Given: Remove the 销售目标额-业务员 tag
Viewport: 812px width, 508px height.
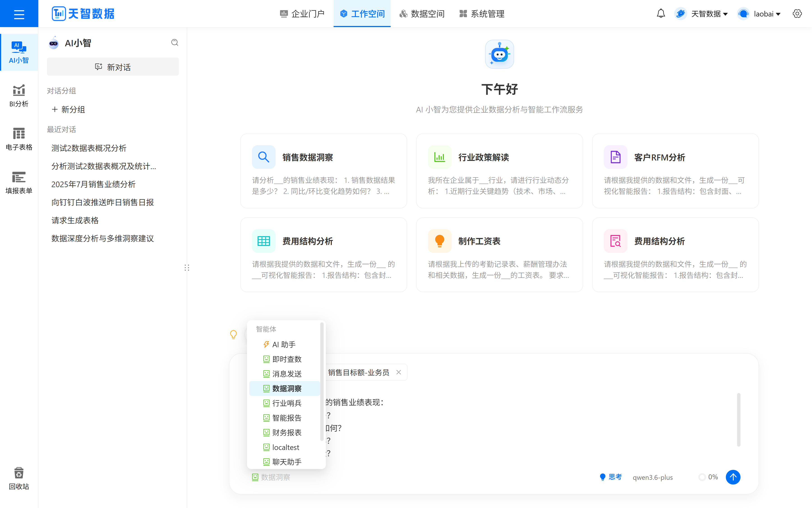Looking at the screenshot, I should [x=399, y=372].
